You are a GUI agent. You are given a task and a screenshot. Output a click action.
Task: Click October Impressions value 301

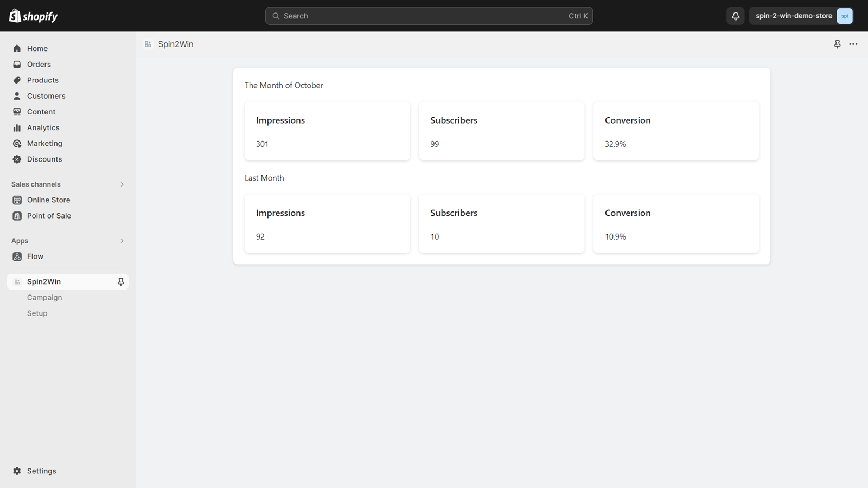click(262, 144)
